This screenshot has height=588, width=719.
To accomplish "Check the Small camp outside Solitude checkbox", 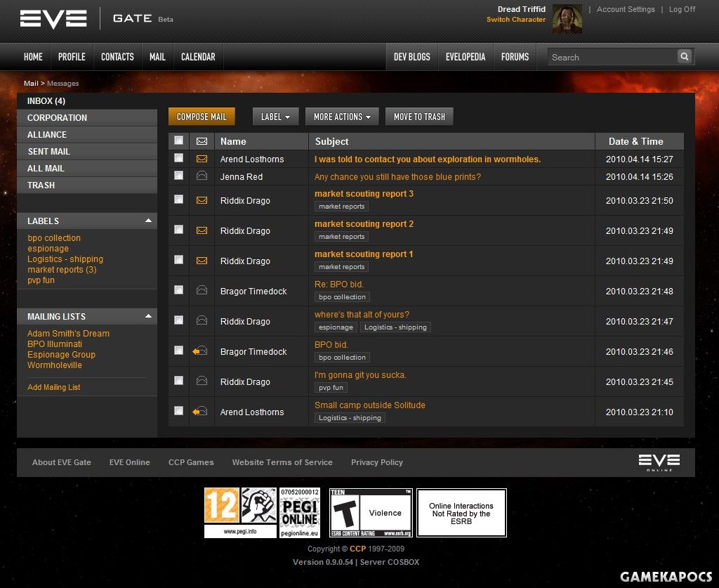I will coord(179,411).
